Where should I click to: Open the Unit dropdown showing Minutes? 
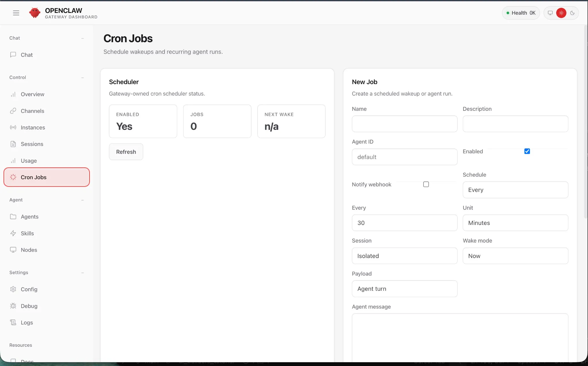(x=515, y=223)
